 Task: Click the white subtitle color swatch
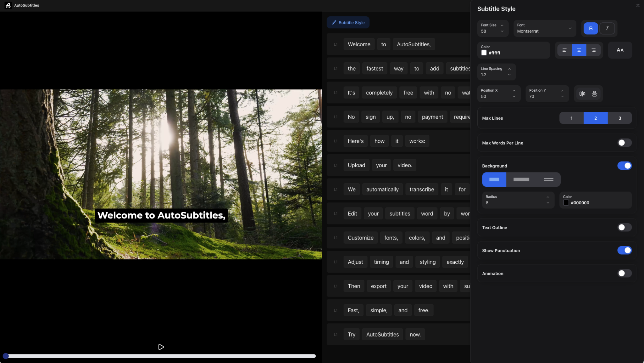(484, 53)
